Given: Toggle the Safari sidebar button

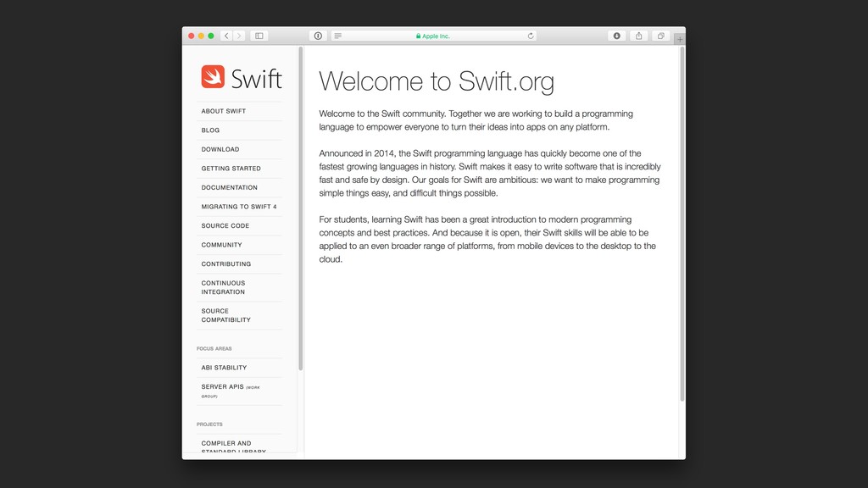Looking at the screenshot, I should click(259, 36).
